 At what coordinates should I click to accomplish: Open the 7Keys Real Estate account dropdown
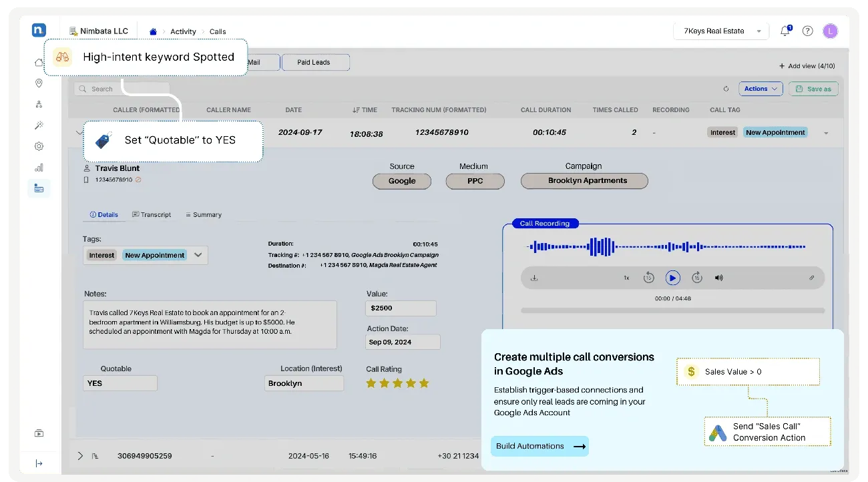(722, 31)
